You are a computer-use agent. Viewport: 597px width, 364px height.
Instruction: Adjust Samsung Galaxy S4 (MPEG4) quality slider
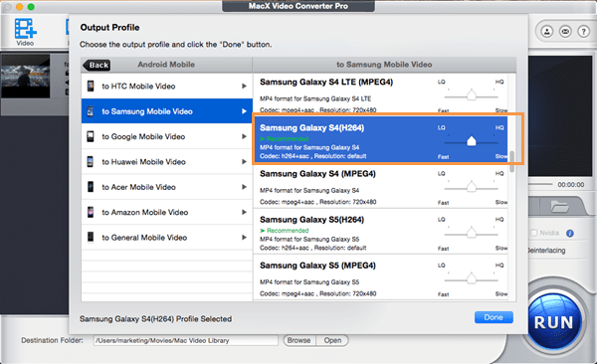(471, 187)
